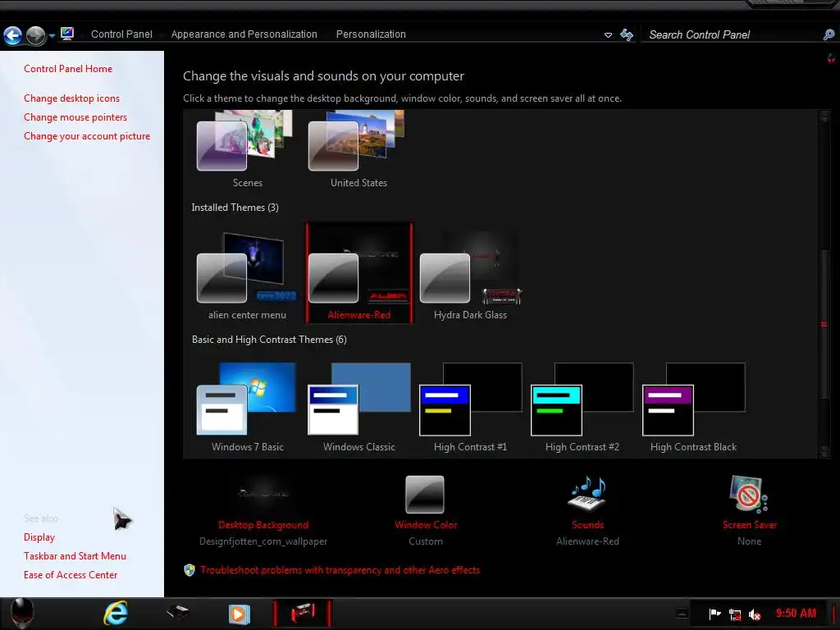Click the Forward navigation arrow

[x=36, y=35]
